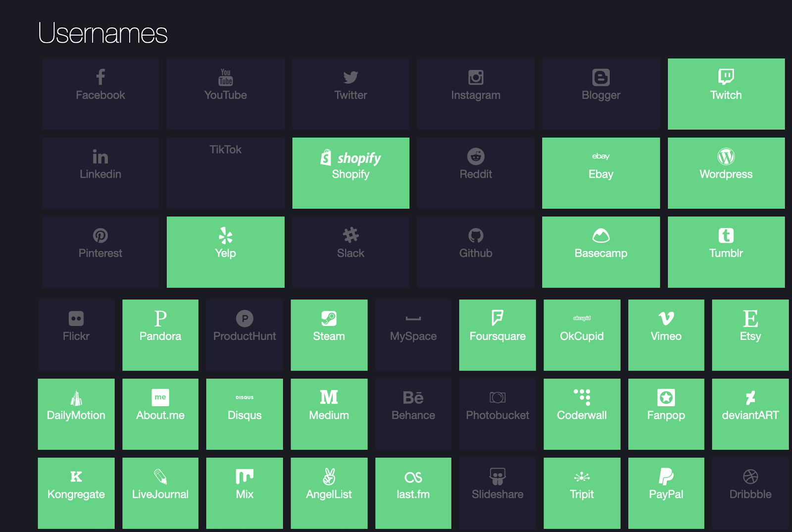Click the Medium "M" icon
The image size is (792, 532).
click(x=329, y=397)
